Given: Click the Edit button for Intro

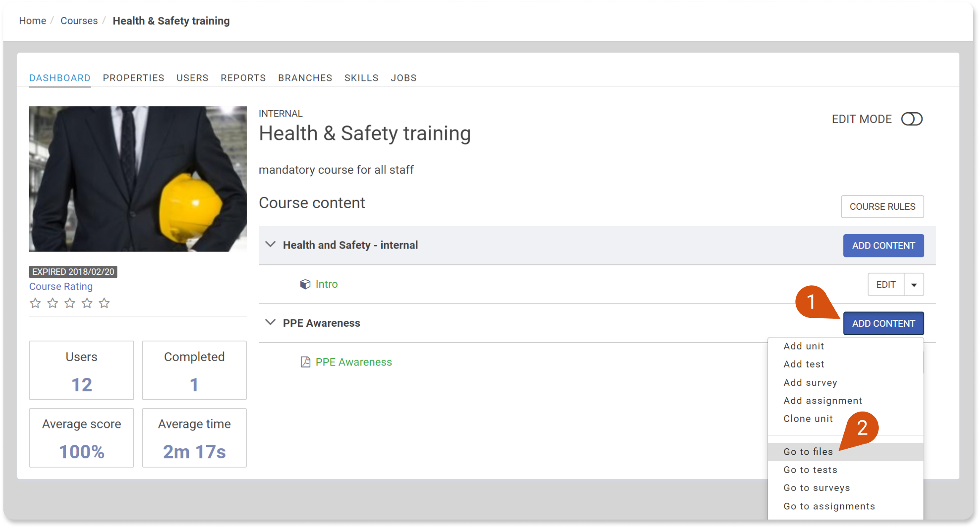Looking at the screenshot, I should [886, 285].
